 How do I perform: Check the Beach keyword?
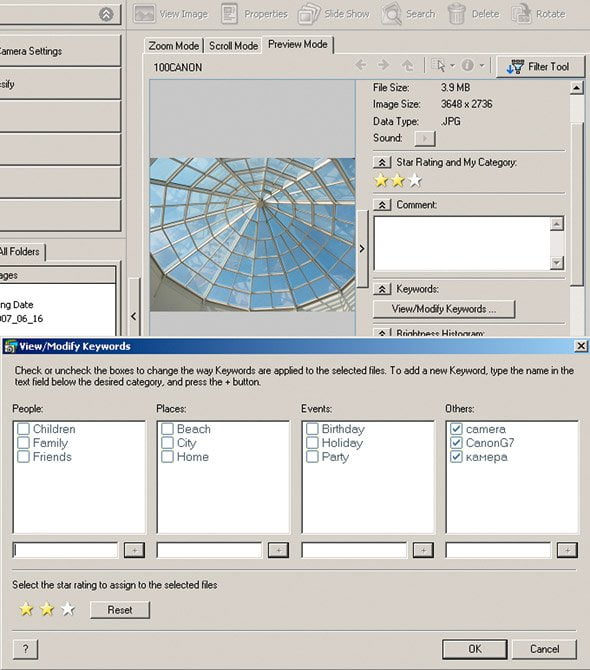[167, 429]
